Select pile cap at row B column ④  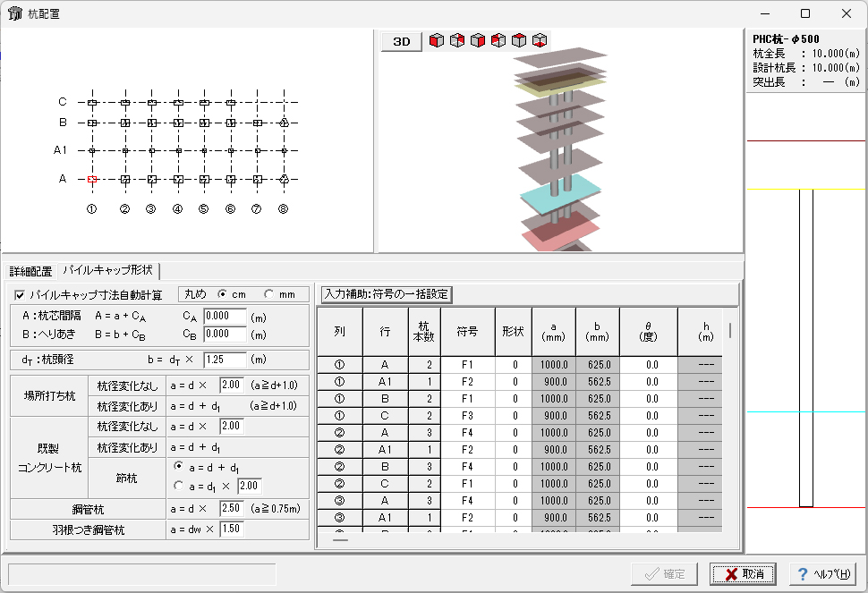tap(178, 123)
